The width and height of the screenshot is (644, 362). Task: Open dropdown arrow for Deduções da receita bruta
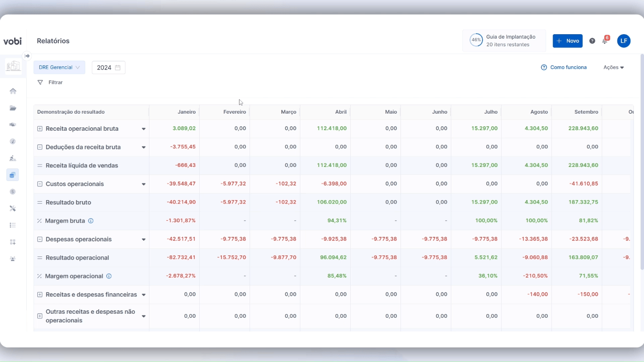pos(143,148)
